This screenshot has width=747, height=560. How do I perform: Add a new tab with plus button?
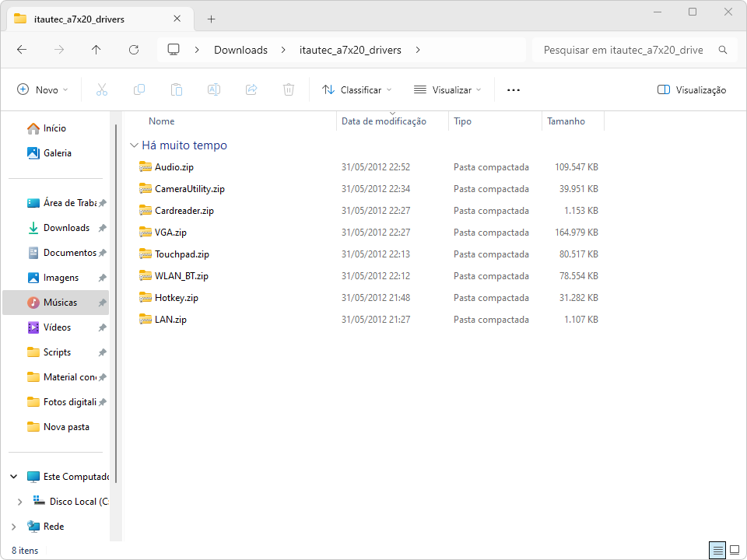coord(212,19)
